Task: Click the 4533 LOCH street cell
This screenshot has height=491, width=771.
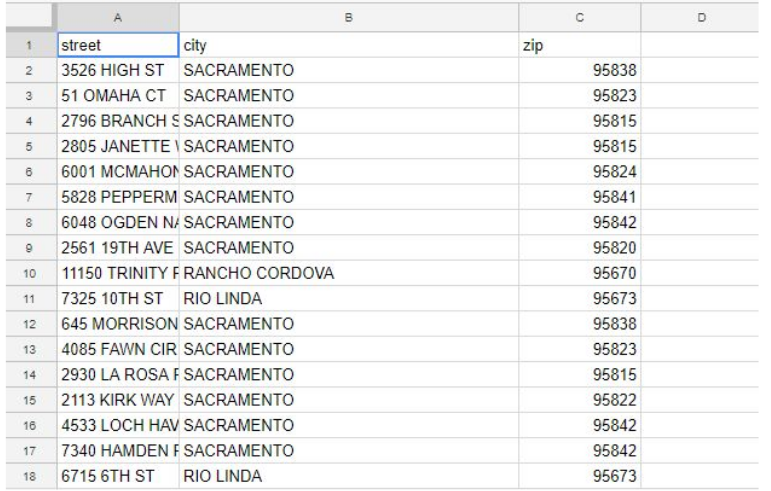Action: tap(118, 426)
